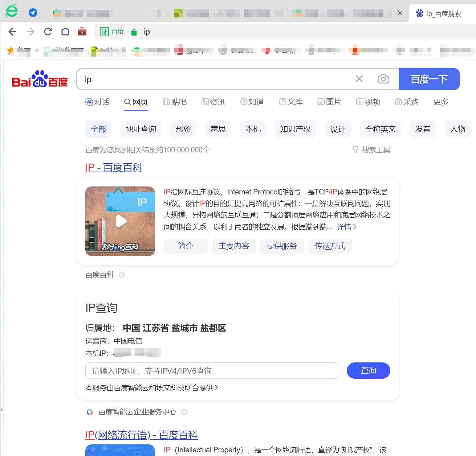Click the 查询 IP lookup button
This screenshot has height=456, width=476.
[369, 371]
